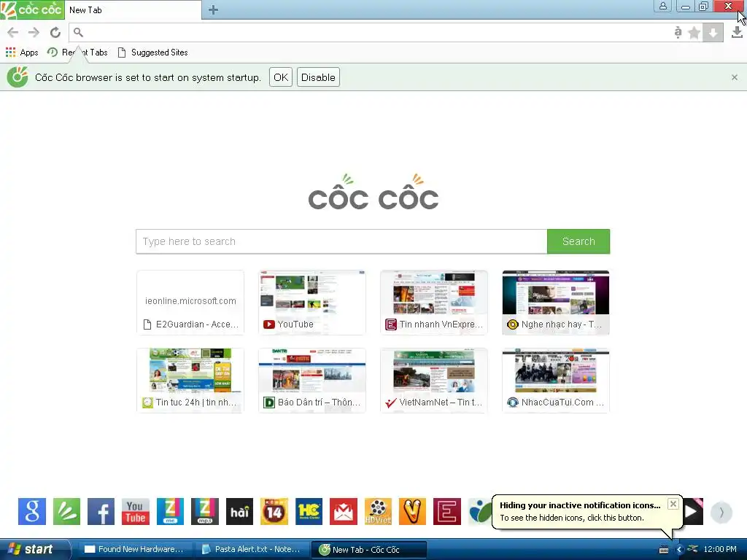Open the NhacCuaTui.Com tile

556,381
